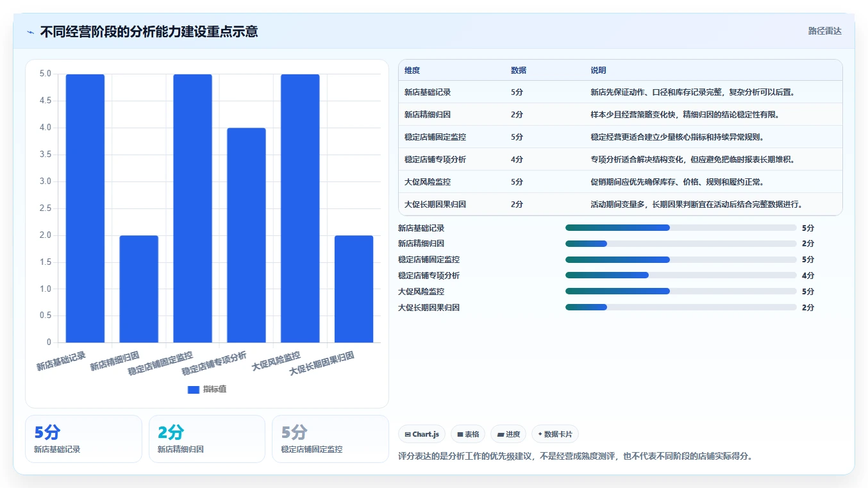This screenshot has height=488, width=868.
Task: Click the 数据 table column header
Action: click(519, 71)
